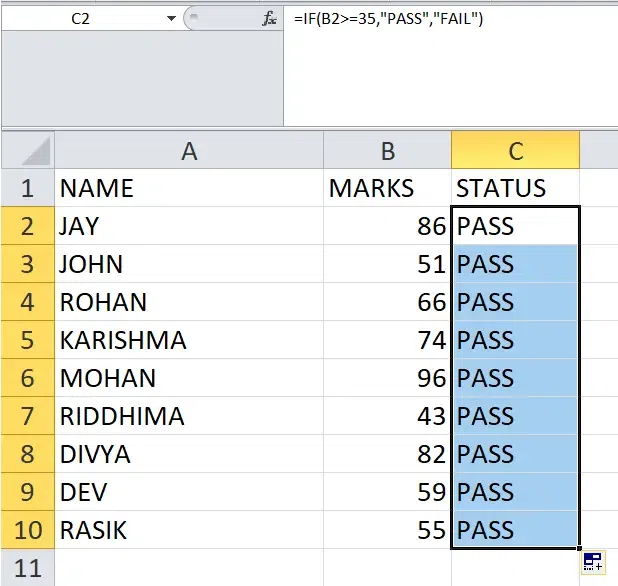Screen dimensions: 618x586
Task: Select the cell containing RASIK
Action: (189, 530)
